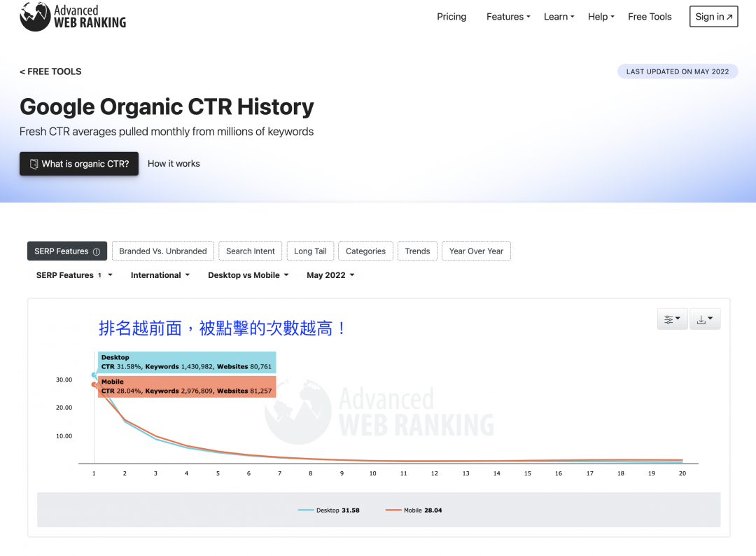The height and width of the screenshot is (556, 756).
Task: Go back via the FREE TOOLS link
Action: [x=50, y=71]
